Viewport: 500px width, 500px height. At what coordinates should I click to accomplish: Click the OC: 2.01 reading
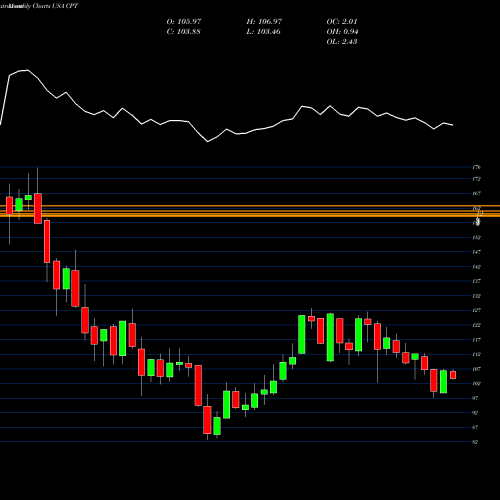tap(342, 22)
